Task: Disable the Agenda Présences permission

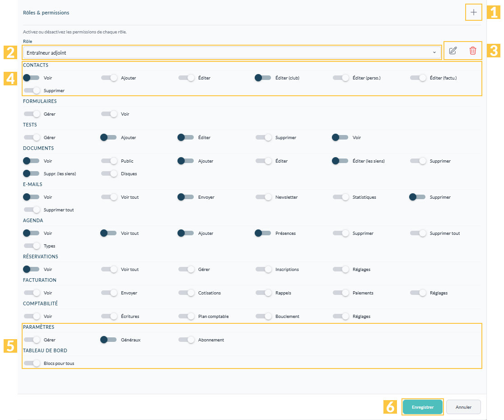Action: click(x=263, y=233)
